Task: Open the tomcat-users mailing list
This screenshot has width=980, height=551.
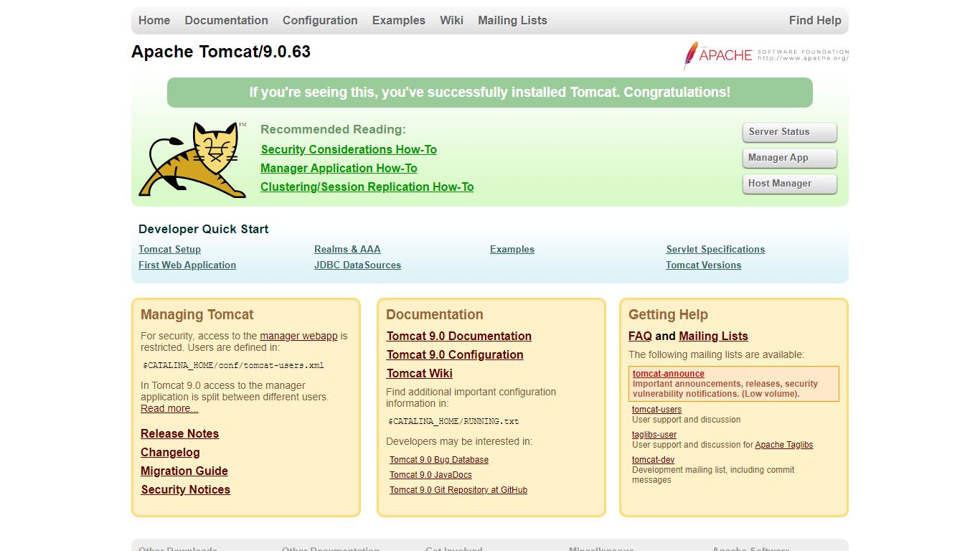Action: [657, 410]
